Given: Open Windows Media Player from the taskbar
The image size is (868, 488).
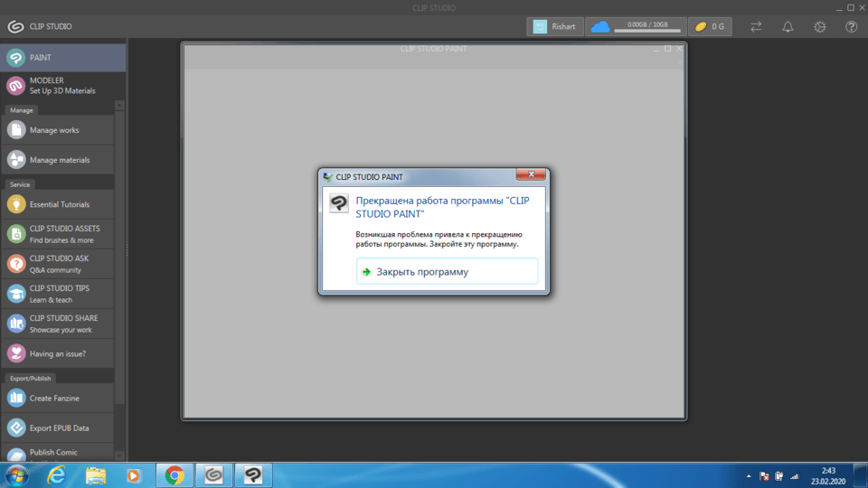Looking at the screenshot, I should pos(134,475).
